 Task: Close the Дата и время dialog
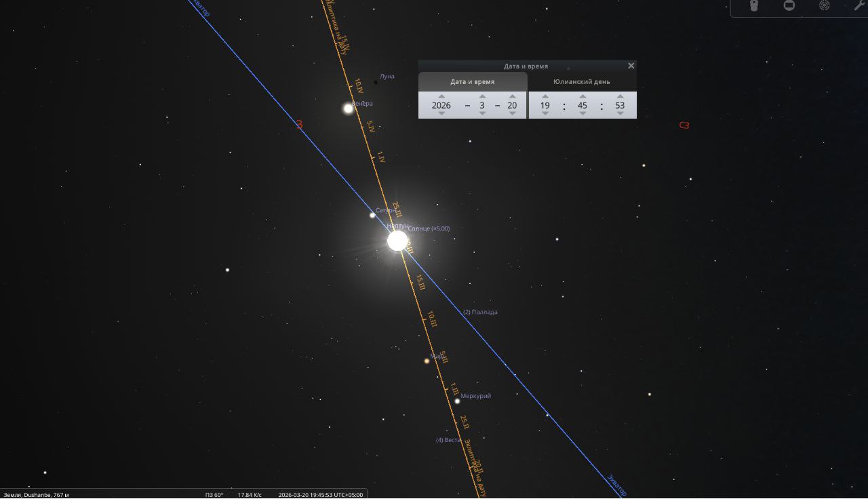click(631, 66)
